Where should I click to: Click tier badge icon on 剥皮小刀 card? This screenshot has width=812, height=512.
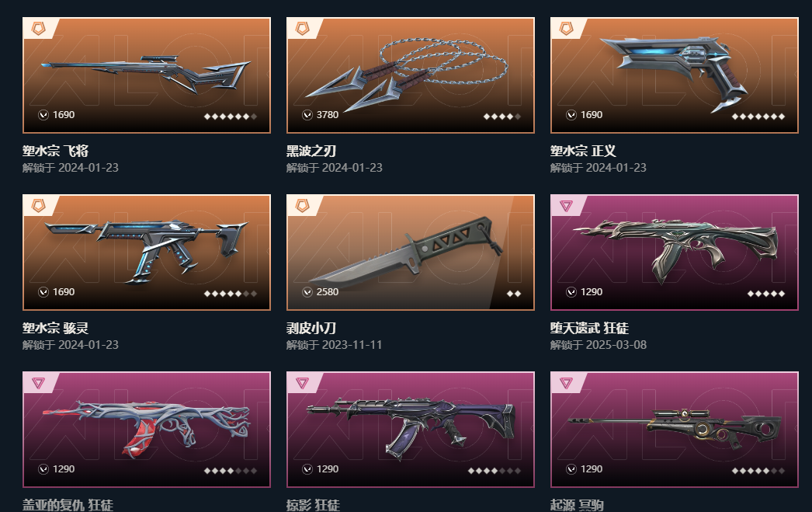[x=303, y=206]
